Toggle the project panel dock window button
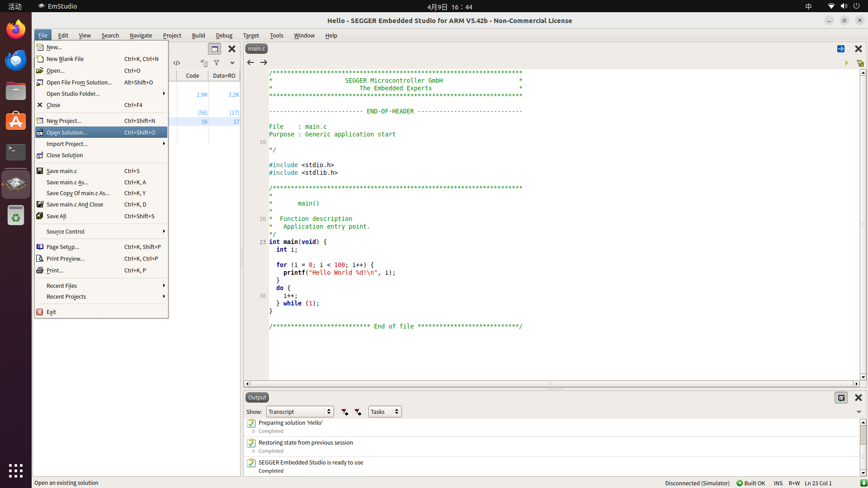This screenshot has height=488, width=868. pyautogui.click(x=215, y=49)
